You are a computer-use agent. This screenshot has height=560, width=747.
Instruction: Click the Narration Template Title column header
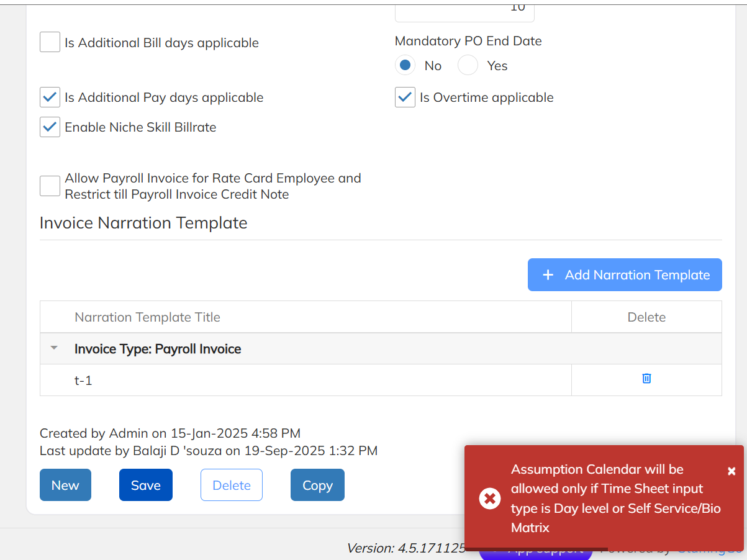pos(147,317)
